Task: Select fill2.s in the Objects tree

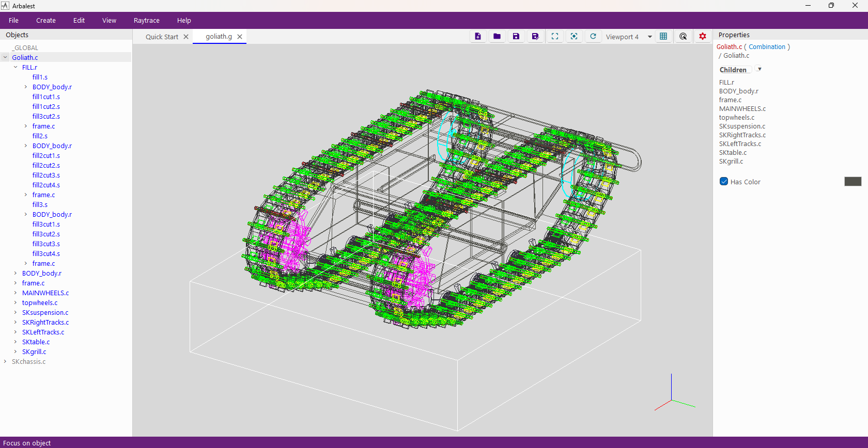Action: (x=40, y=136)
